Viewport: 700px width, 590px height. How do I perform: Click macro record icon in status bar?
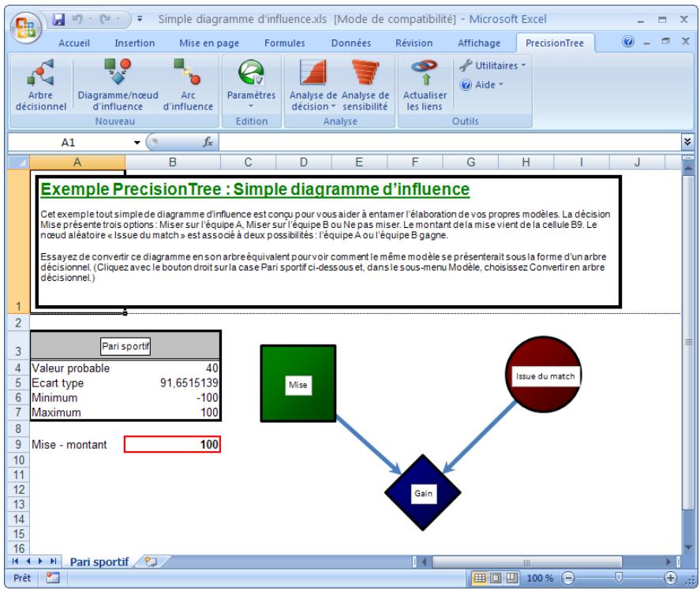53,578
